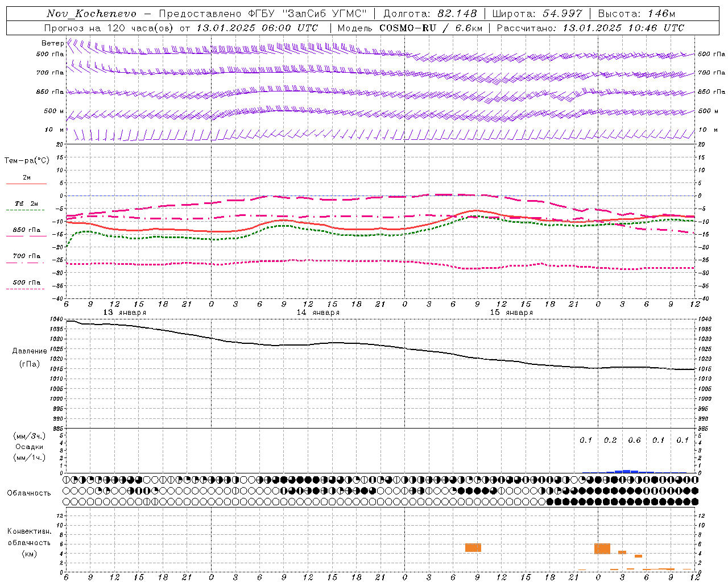Click the Td 2м legend label
The width and height of the screenshot is (728, 582).
(27, 203)
